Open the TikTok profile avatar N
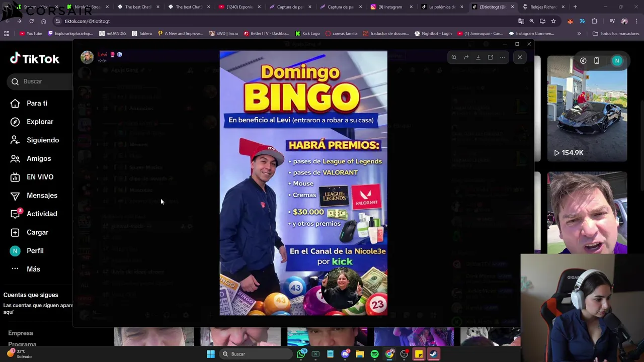 [x=617, y=61]
